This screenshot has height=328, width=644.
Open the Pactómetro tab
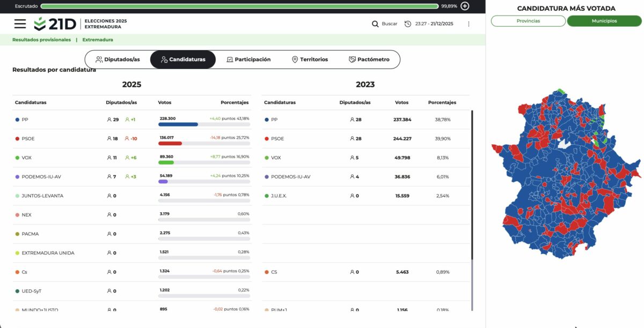click(x=369, y=59)
